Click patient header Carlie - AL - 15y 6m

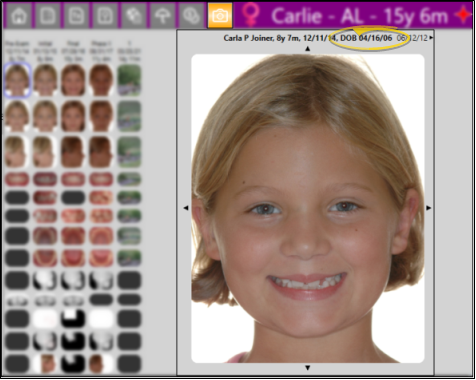point(359,16)
